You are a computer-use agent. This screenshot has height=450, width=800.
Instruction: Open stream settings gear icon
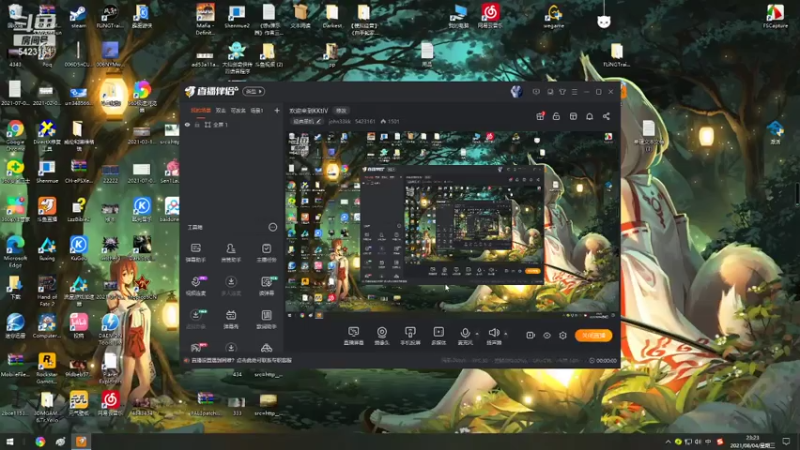click(563, 335)
